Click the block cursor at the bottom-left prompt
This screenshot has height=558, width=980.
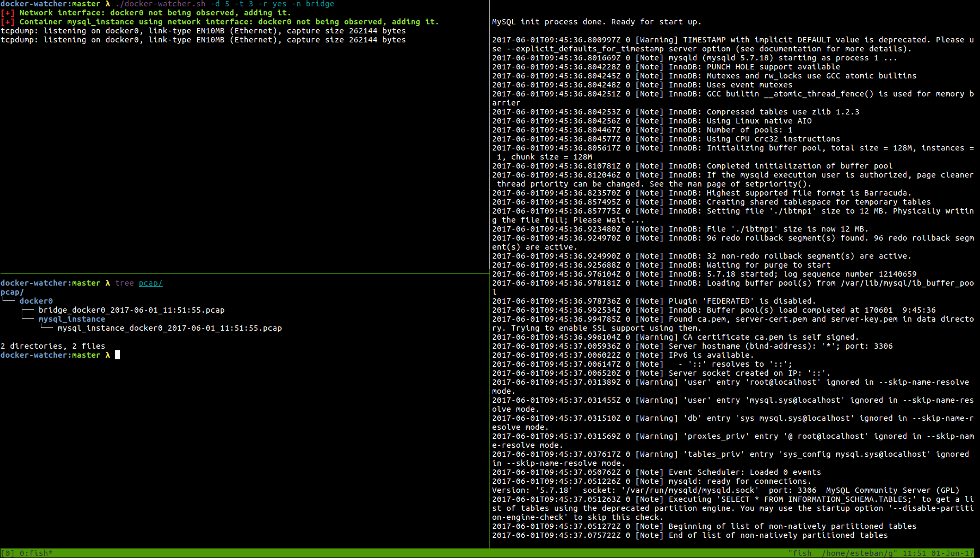[x=117, y=355]
